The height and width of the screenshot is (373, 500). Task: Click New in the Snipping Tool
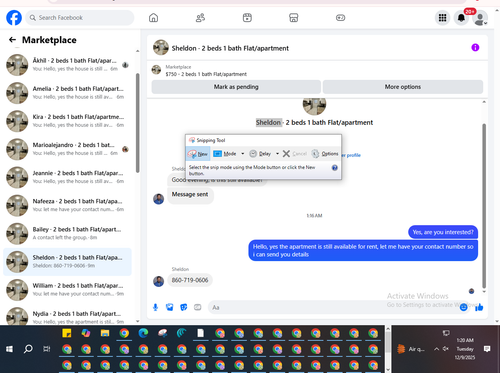(198, 154)
